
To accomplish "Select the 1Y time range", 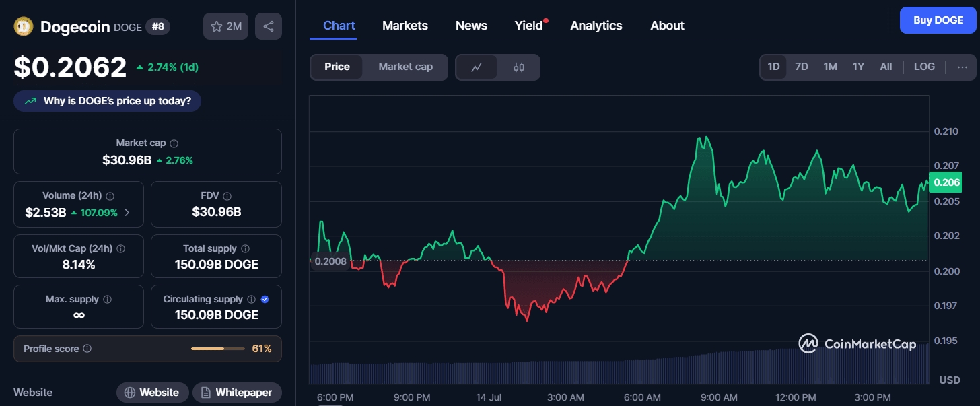I will (x=858, y=67).
